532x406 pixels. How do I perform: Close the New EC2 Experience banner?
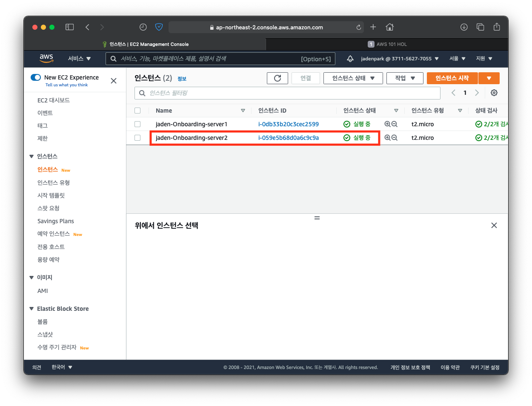[x=114, y=81]
